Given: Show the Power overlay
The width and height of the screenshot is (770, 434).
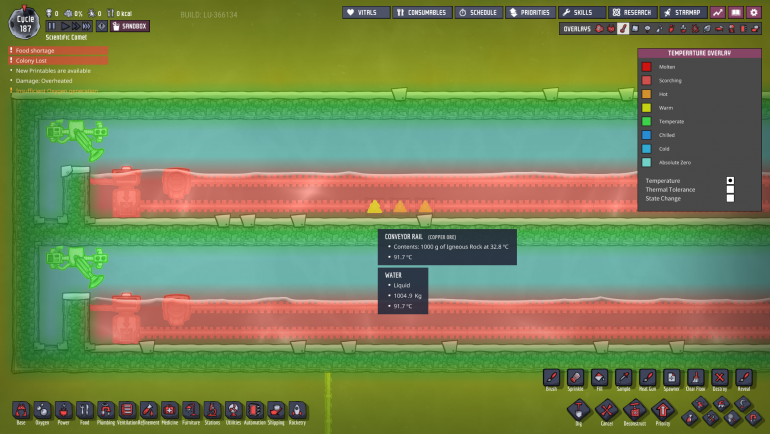Looking at the screenshot, I should 611,29.
